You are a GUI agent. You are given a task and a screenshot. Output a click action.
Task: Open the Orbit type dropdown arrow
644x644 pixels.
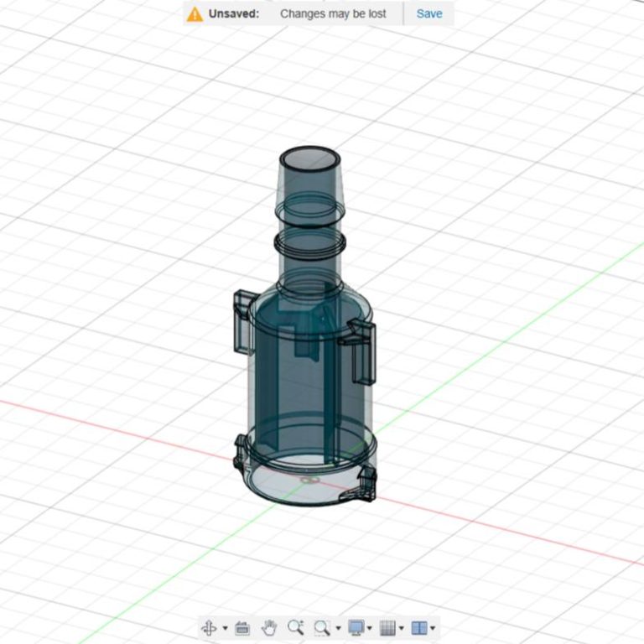tap(225, 628)
